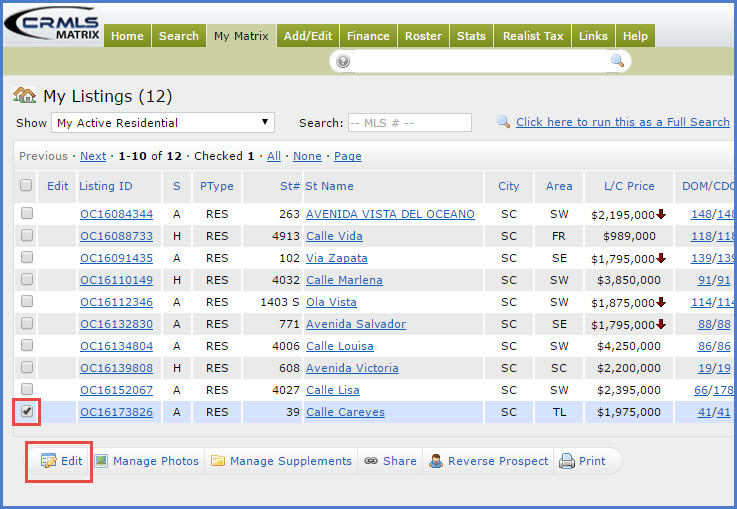The width and height of the screenshot is (737, 509).
Task: Check the box for listing OC16091435
Action: [x=27, y=257]
